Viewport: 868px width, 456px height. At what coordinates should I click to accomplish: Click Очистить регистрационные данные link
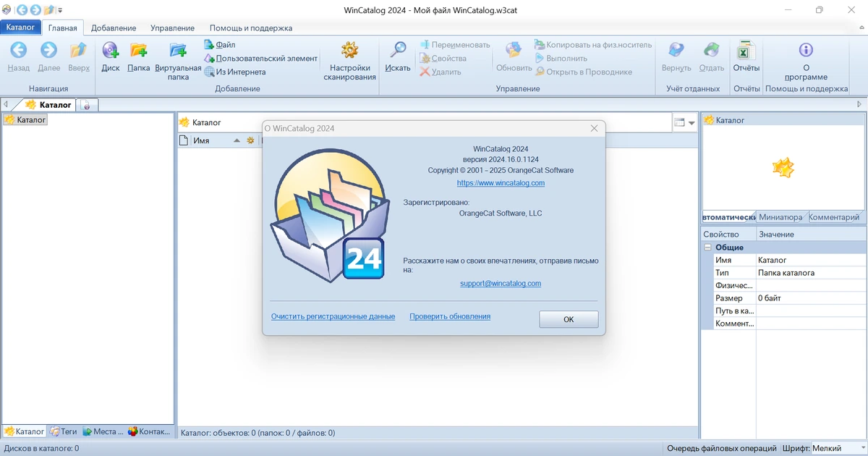pyautogui.click(x=333, y=316)
